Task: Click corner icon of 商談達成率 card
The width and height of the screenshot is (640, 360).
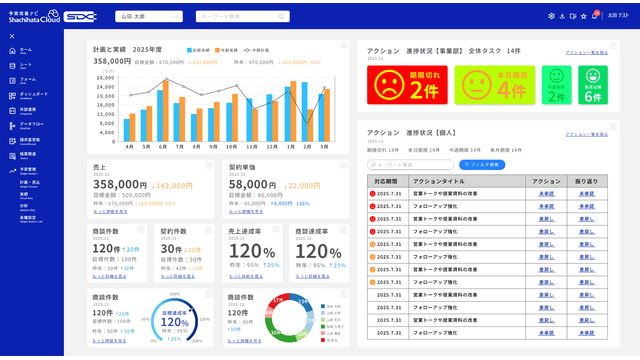Action: [343, 230]
